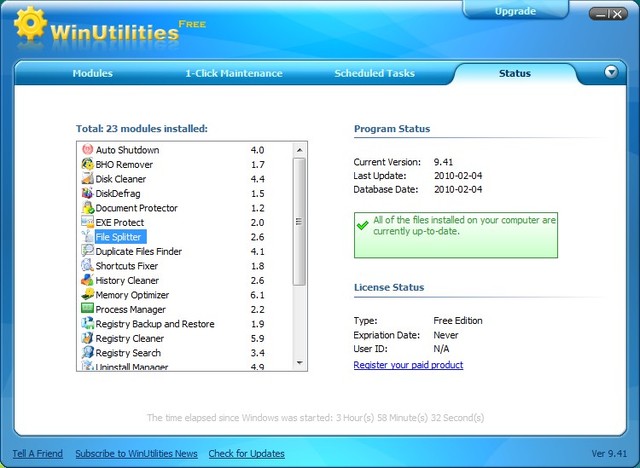
Task: Click the Process Manager icon
Action: coord(87,309)
